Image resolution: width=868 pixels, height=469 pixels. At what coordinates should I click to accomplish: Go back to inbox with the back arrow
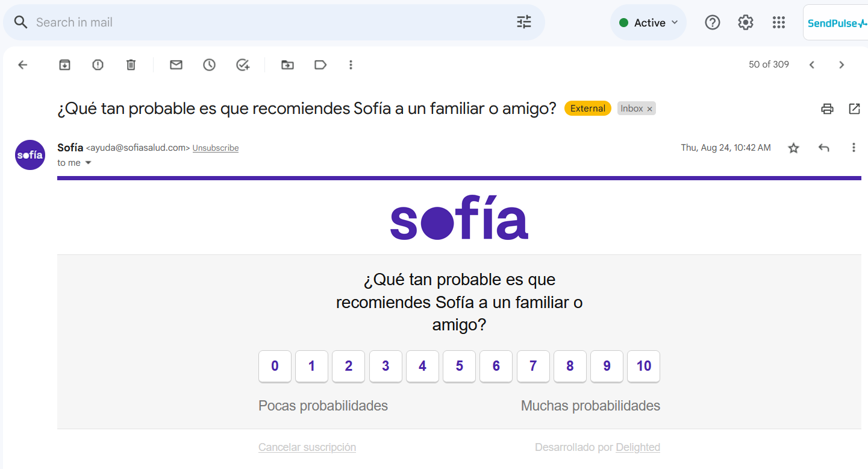click(23, 65)
